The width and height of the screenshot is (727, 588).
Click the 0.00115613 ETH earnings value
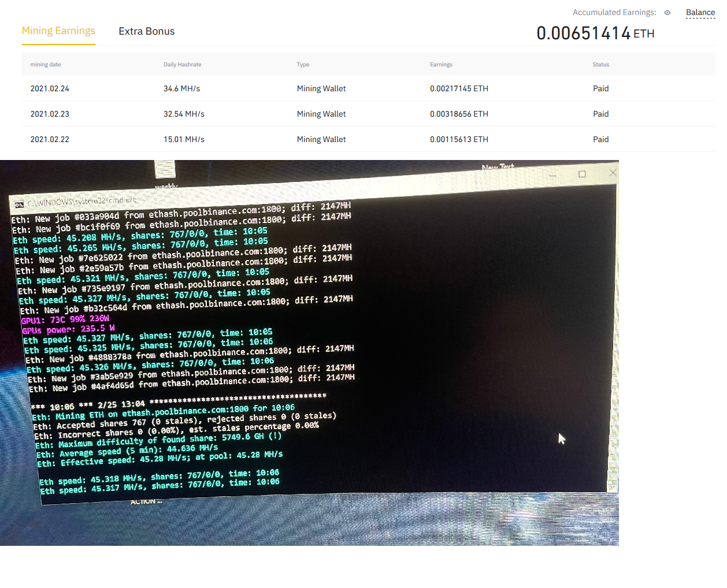coord(459,139)
